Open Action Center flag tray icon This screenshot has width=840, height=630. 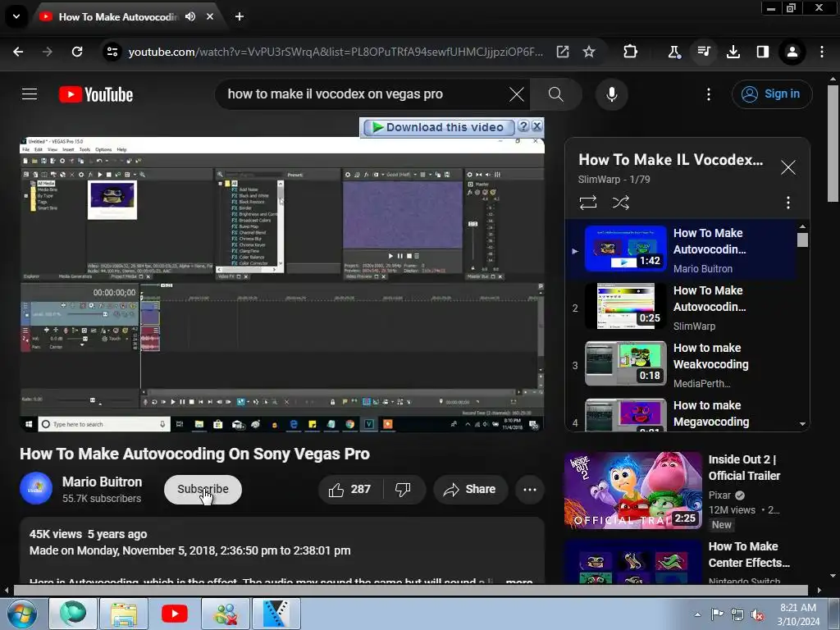[717, 614]
